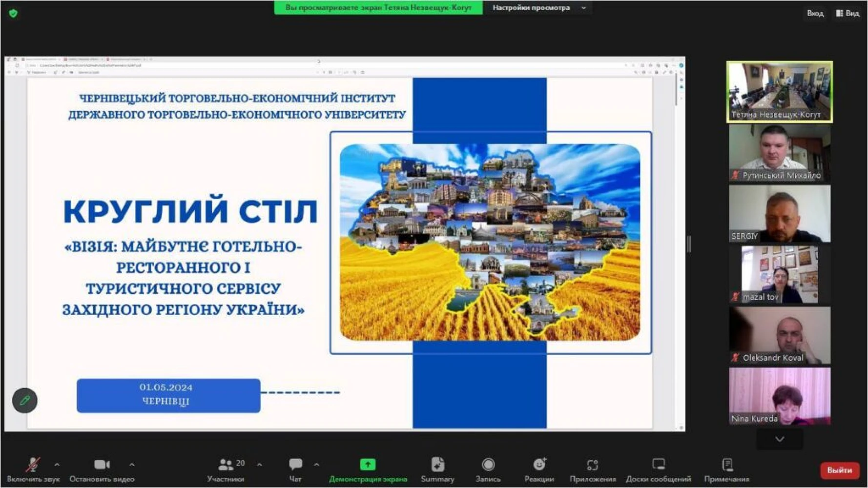The width and height of the screenshot is (868, 488).
Task: Open Доски сообщений whiteboards
Action: point(658,465)
